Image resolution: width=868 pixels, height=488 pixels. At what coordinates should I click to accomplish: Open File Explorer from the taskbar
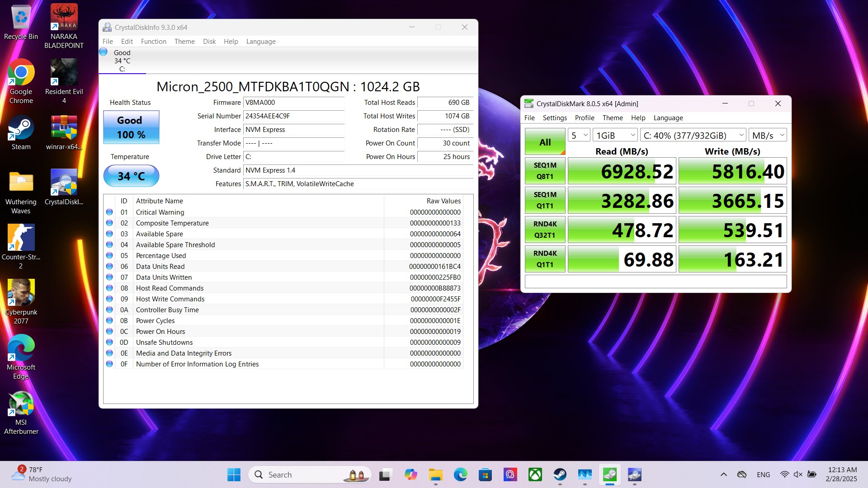point(436,475)
